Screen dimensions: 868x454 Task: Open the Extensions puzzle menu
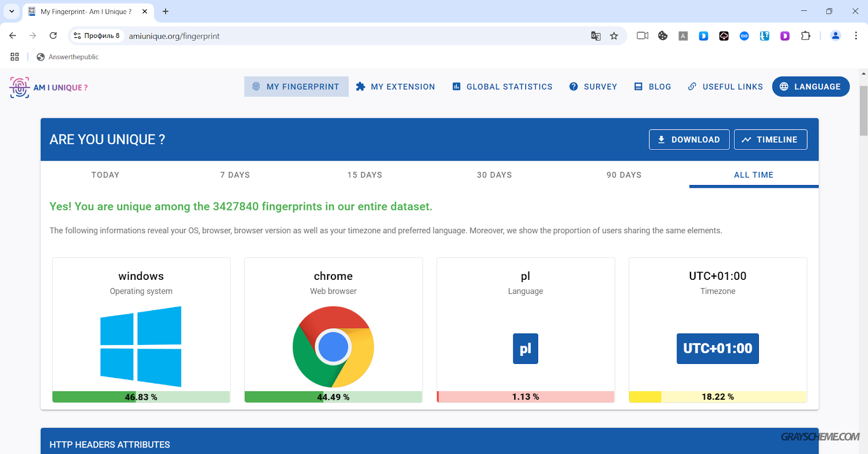(806, 36)
